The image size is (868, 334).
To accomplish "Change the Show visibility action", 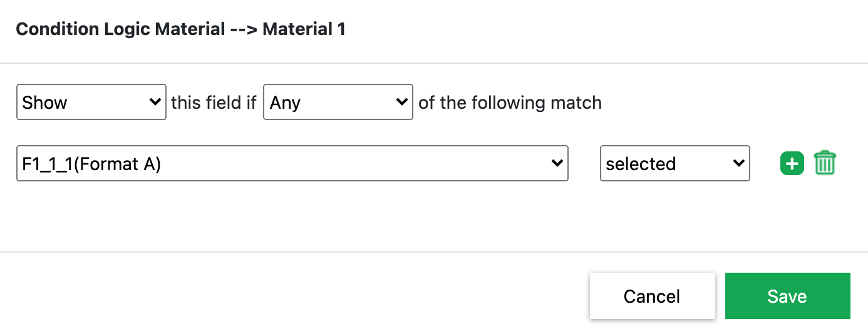I will [91, 102].
